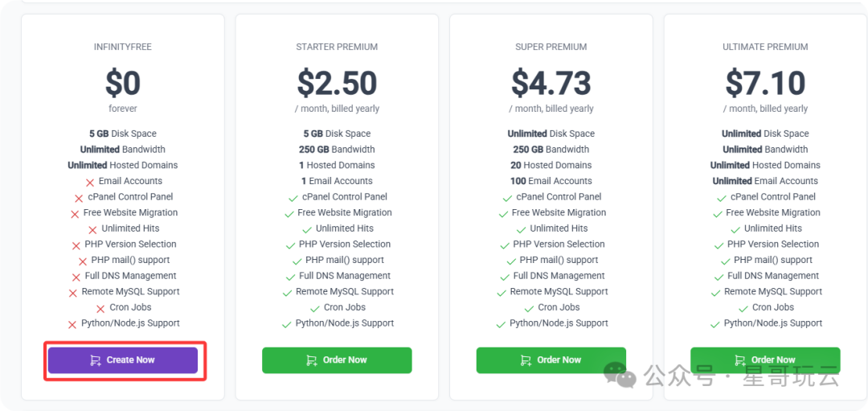Click the cart icon on Create Now

pos(96,360)
